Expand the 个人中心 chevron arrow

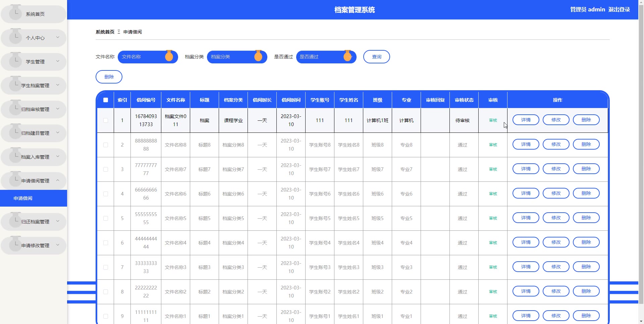pos(58,37)
